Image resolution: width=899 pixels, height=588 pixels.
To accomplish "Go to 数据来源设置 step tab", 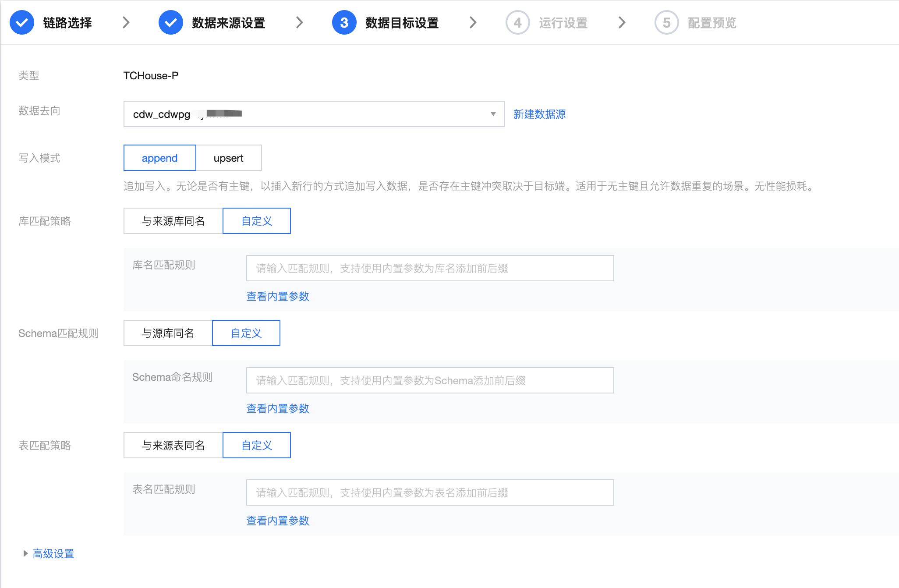I will pyautogui.click(x=228, y=23).
